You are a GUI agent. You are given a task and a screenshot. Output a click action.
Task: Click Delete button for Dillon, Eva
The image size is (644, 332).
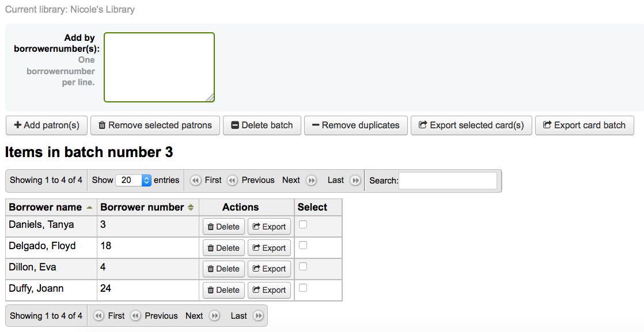(x=223, y=269)
